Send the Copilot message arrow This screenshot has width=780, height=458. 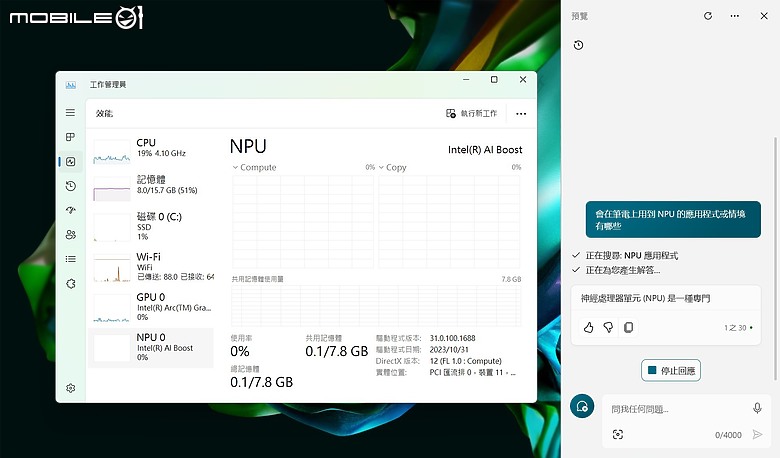tap(757, 435)
